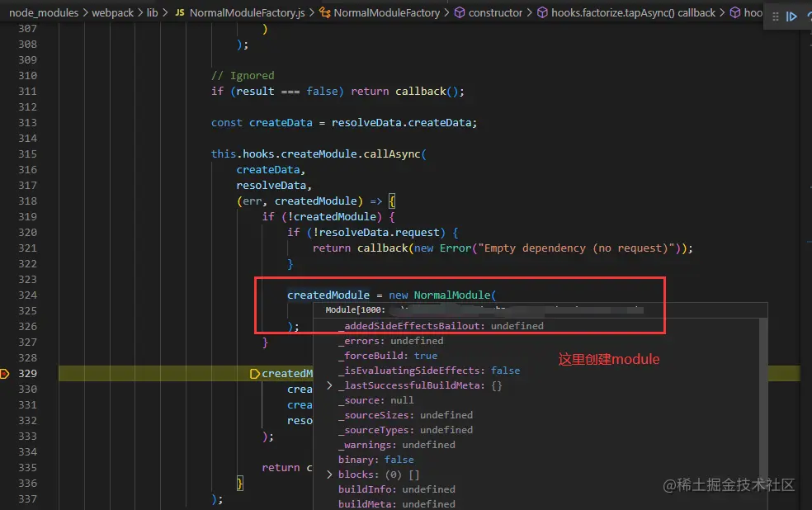Open webpack breadcrumb segment
Screen dimensions: 812x510
112,12
